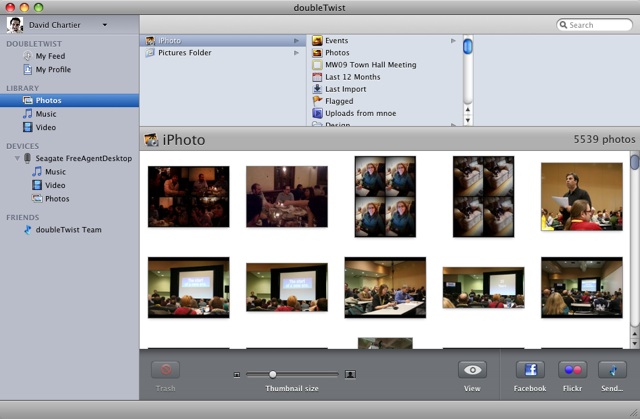Select four-up woman in teal photo
This screenshot has width=640, height=419.
coord(385,197)
